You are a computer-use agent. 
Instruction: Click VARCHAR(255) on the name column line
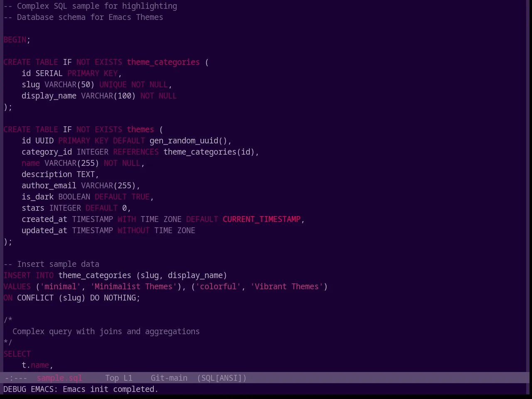(72, 163)
